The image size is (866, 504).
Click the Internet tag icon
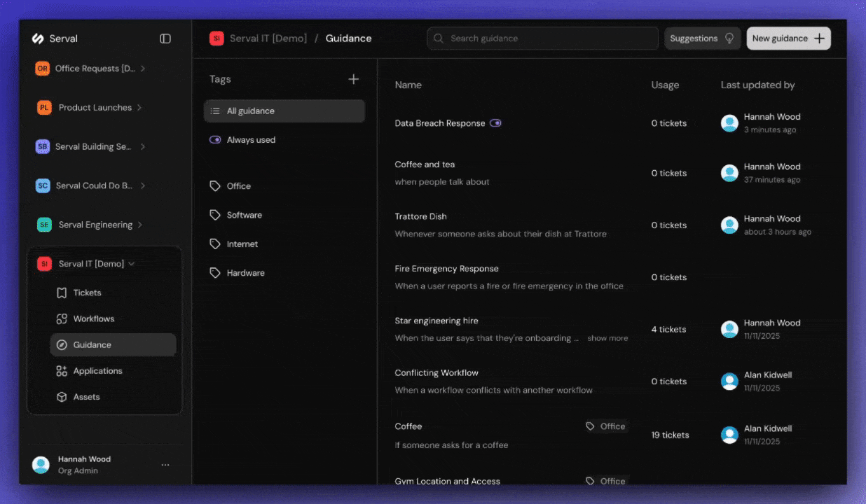215,244
